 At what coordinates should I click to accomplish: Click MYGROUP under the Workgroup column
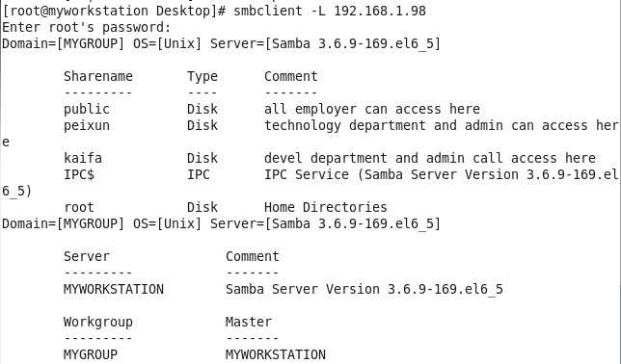click(91, 354)
